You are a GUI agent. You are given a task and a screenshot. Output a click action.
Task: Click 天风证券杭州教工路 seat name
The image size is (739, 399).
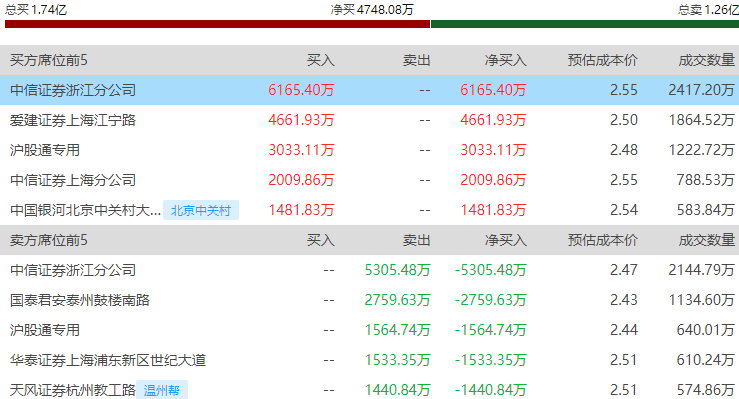(73, 390)
